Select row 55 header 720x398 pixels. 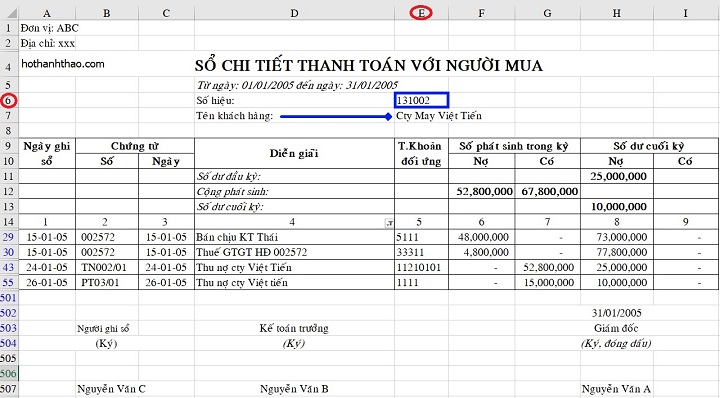tap(9, 282)
